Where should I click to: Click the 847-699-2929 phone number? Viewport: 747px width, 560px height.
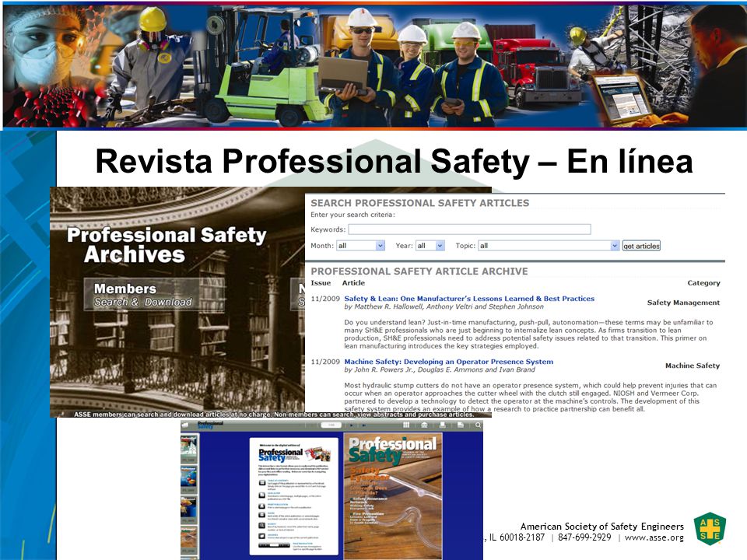[x=584, y=537]
